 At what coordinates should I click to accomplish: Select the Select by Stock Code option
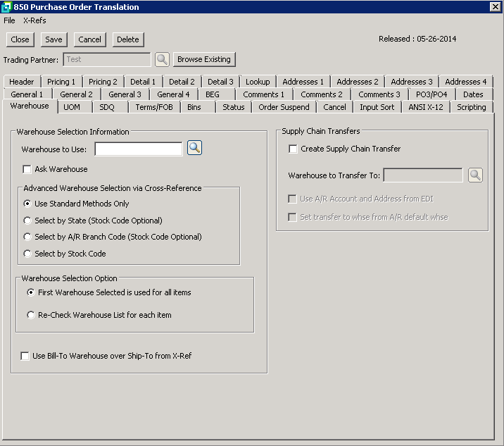27,254
